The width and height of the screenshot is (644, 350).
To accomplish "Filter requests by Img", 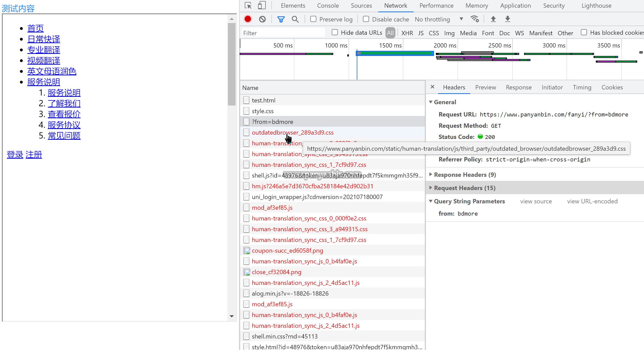I will [x=449, y=33].
